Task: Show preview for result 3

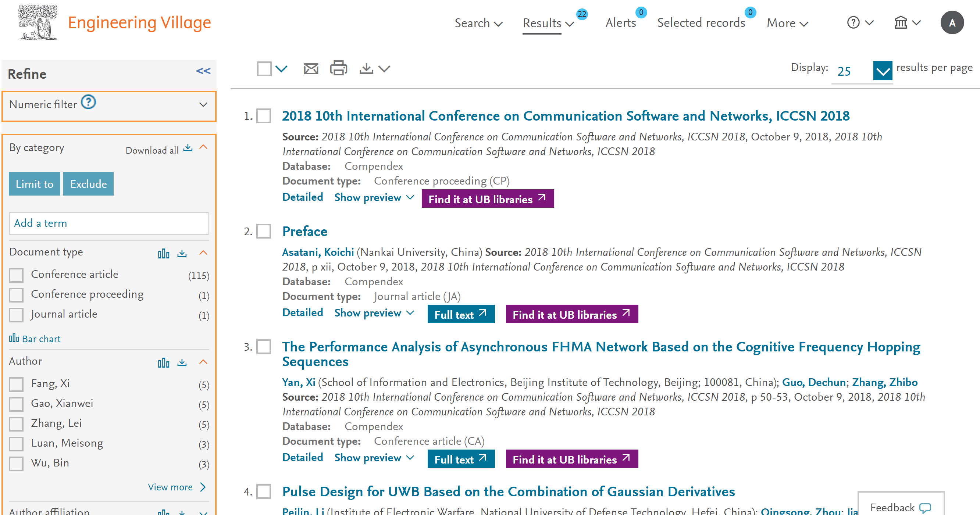Action: coord(374,458)
